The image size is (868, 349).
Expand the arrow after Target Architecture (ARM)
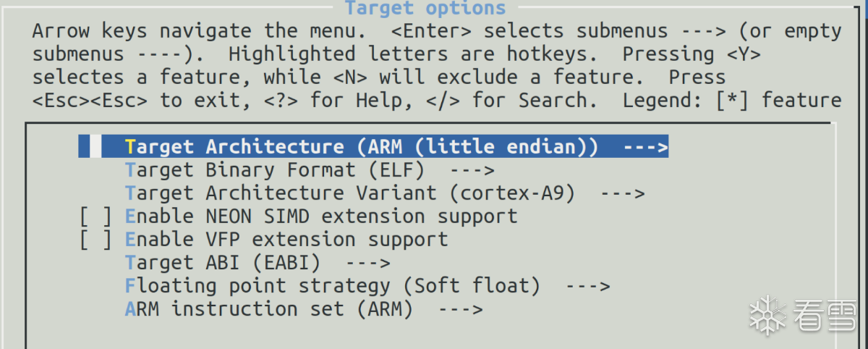coord(644,147)
